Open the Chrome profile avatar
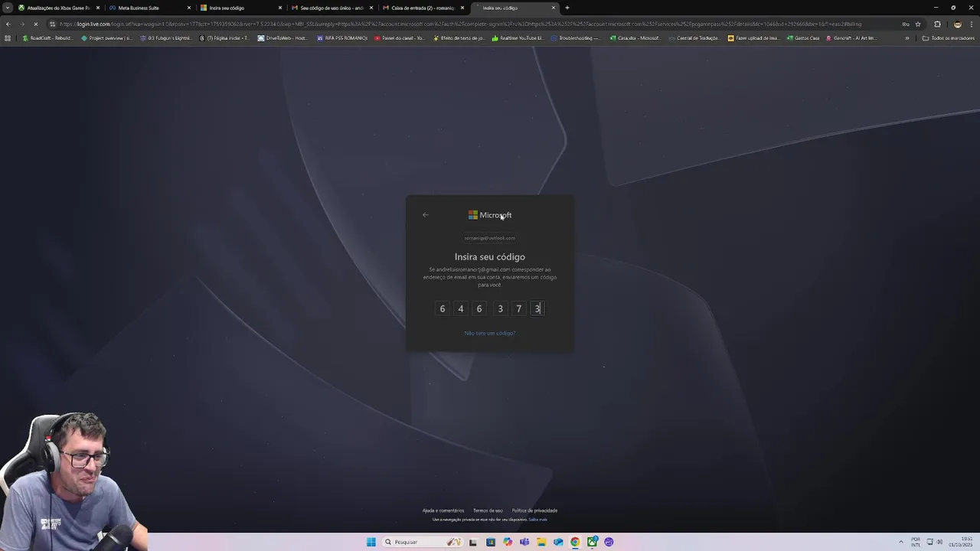 (957, 24)
